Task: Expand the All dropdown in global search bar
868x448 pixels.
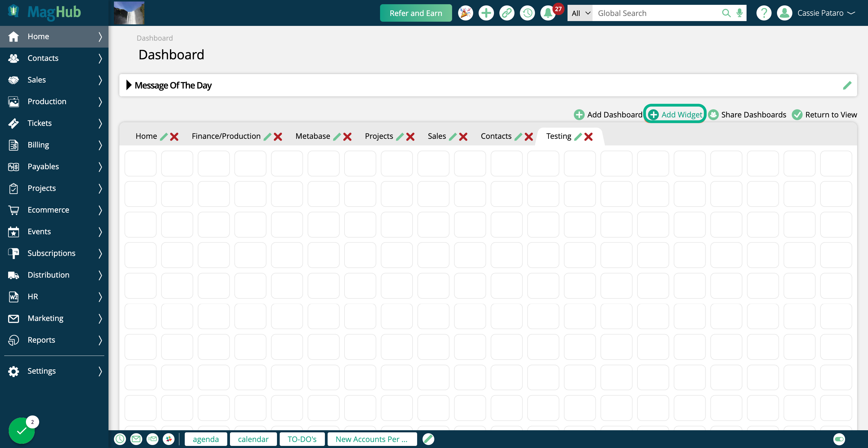Action: coord(579,13)
